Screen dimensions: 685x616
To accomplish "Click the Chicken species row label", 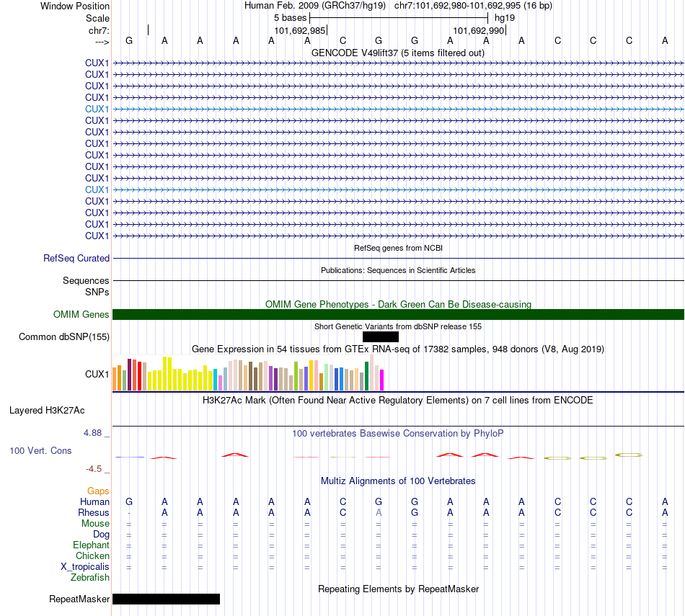I will [92, 555].
